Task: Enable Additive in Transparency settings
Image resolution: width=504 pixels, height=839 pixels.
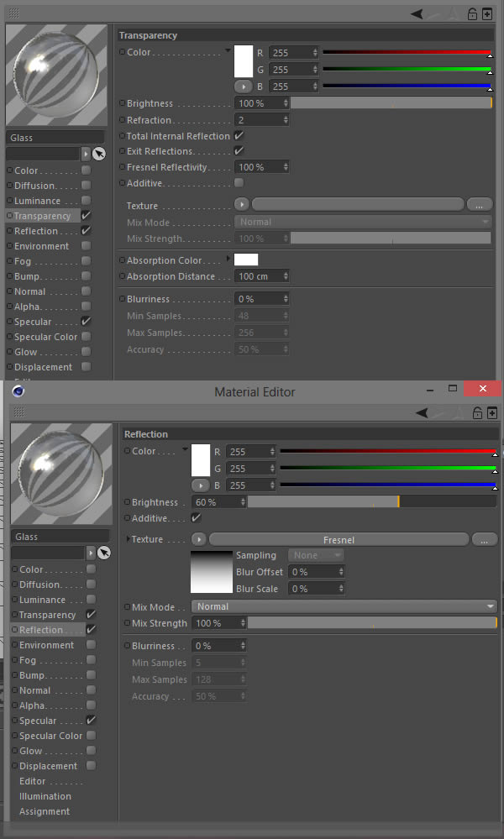Action: click(239, 182)
